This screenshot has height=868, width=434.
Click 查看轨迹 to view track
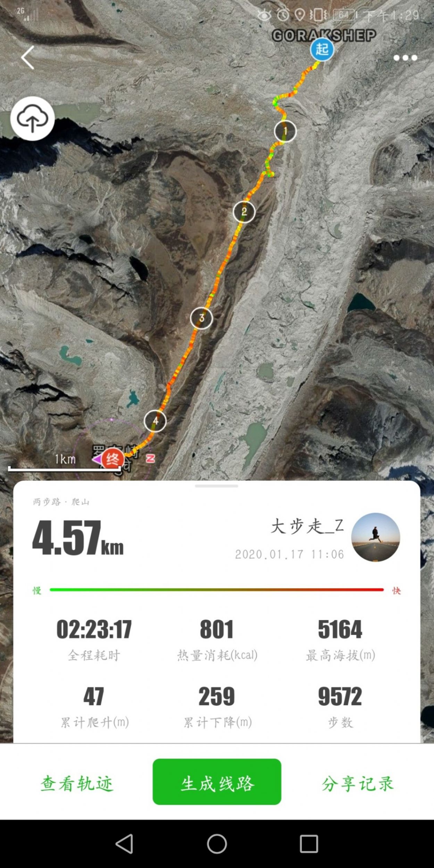point(77,783)
